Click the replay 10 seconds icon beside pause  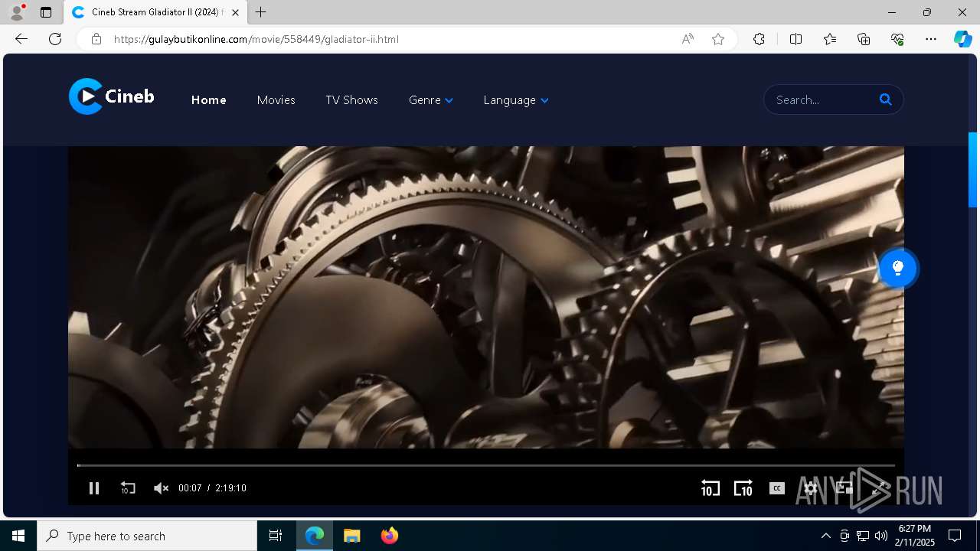click(128, 488)
